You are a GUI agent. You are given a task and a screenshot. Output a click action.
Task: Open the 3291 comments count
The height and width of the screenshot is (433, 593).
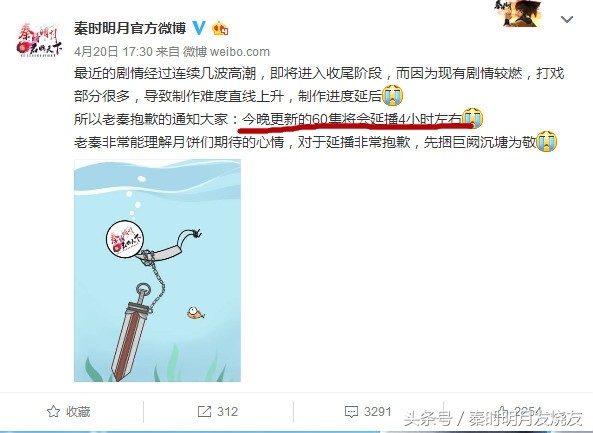(377, 411)
